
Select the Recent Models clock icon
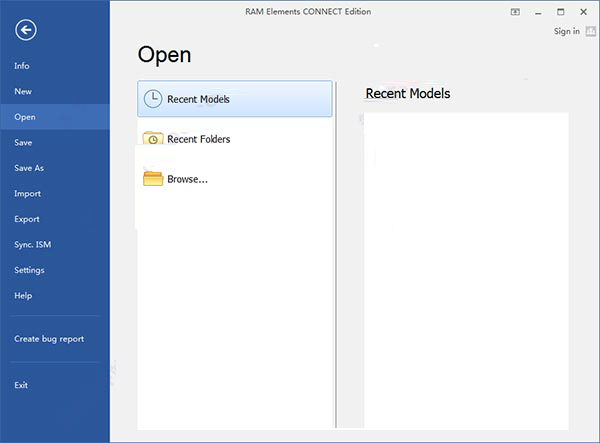tap(153, 99)
